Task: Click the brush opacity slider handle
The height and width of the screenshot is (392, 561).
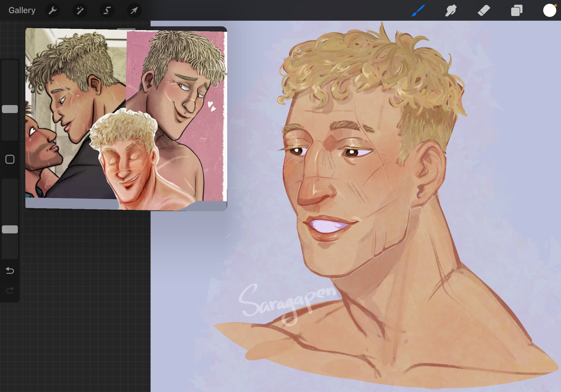Action: click(10, 229)
